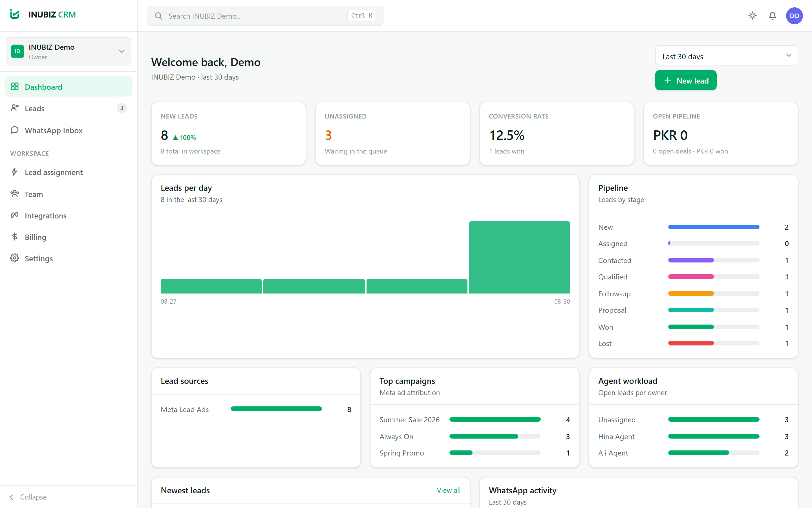The image size is (812, 508).
Task: Click the Unassigned card value 3
Action: 328,135
